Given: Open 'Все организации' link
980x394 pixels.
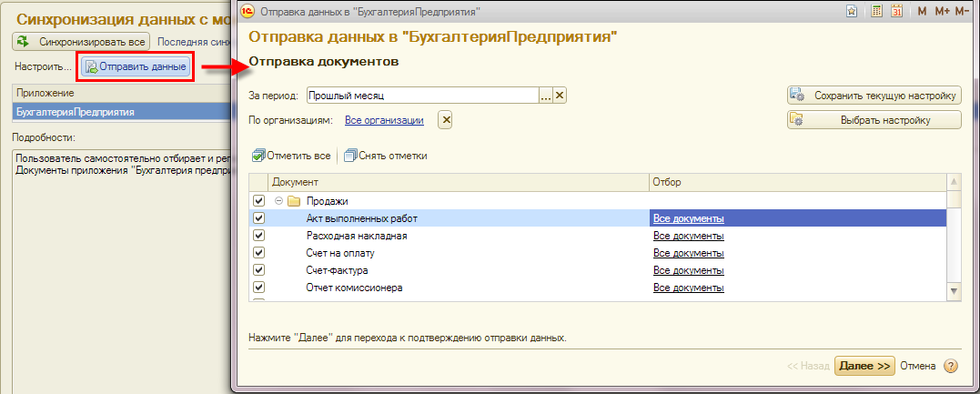Looking at the screenshot, I should click(x=384, y=120).
